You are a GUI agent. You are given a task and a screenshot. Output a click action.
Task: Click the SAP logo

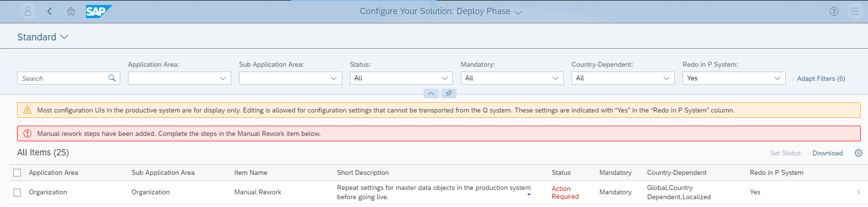[99, 11]
